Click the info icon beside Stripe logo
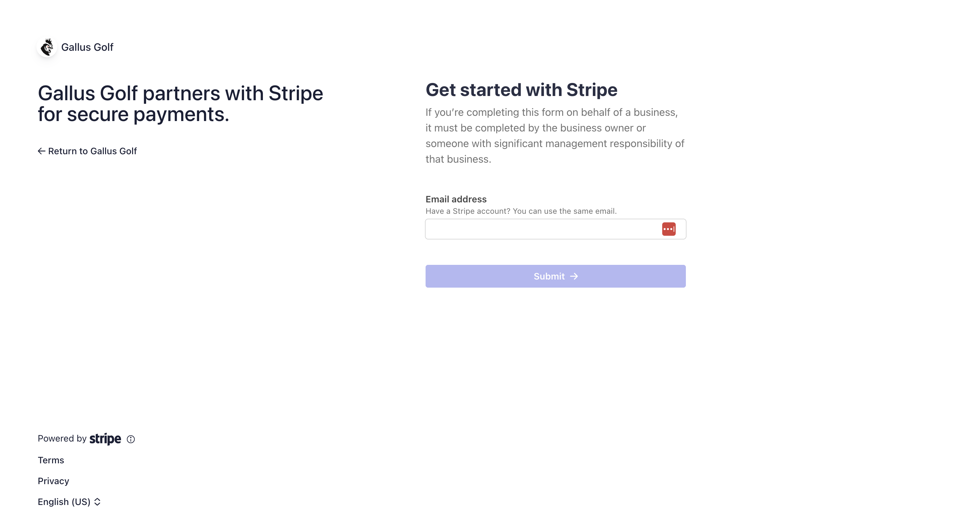 (130, 439)
